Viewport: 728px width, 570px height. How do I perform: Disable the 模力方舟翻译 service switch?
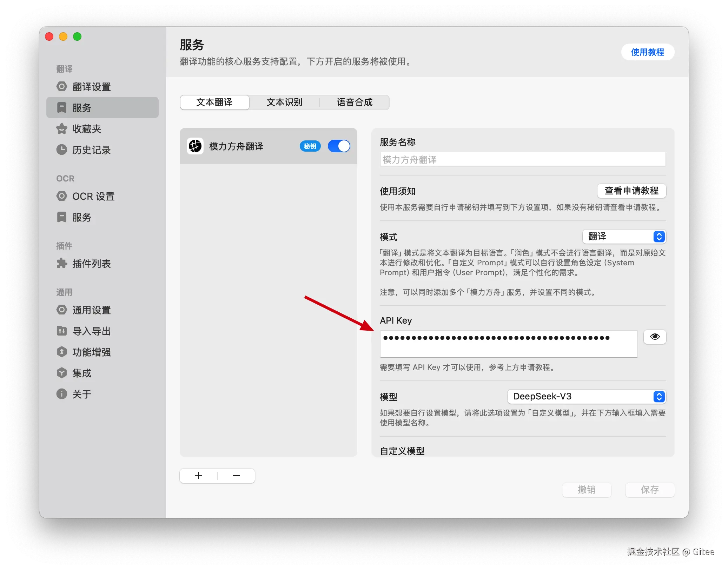click(339, 146)
